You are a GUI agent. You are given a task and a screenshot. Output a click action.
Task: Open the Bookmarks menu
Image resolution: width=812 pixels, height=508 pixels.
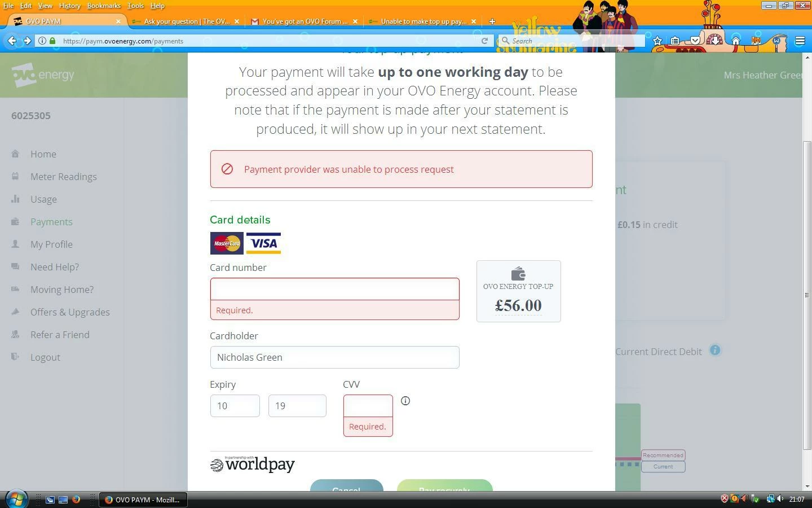104,6
